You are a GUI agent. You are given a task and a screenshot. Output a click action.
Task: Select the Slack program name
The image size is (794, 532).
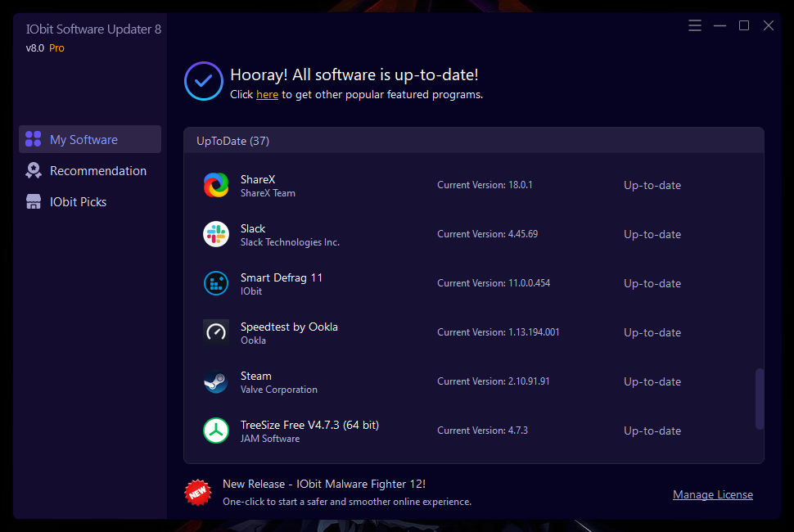pos(253,229)
